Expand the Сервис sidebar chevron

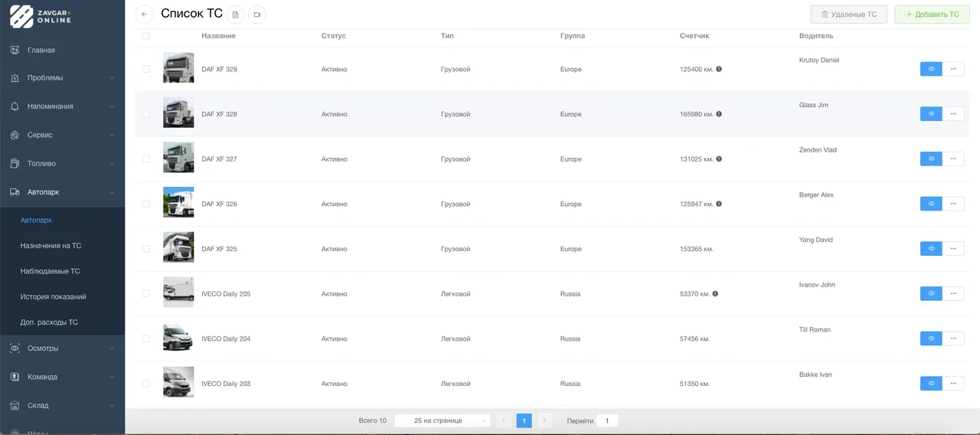click(112, 135)
